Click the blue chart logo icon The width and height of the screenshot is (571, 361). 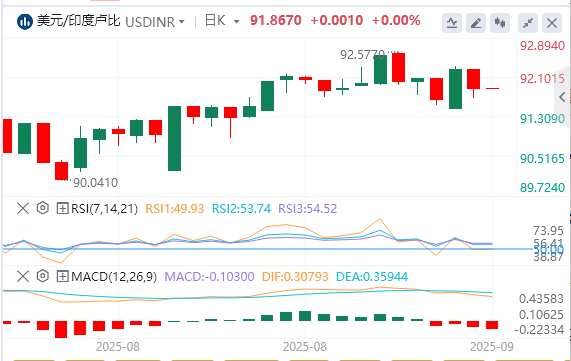pyautogui.click(x=25, y=22)
